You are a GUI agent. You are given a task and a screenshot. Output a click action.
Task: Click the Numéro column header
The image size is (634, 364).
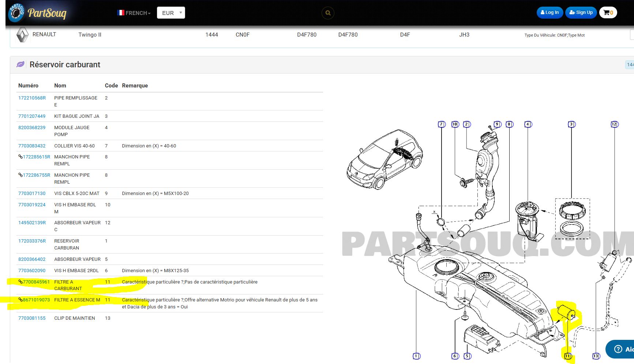(x=28, y=86)
